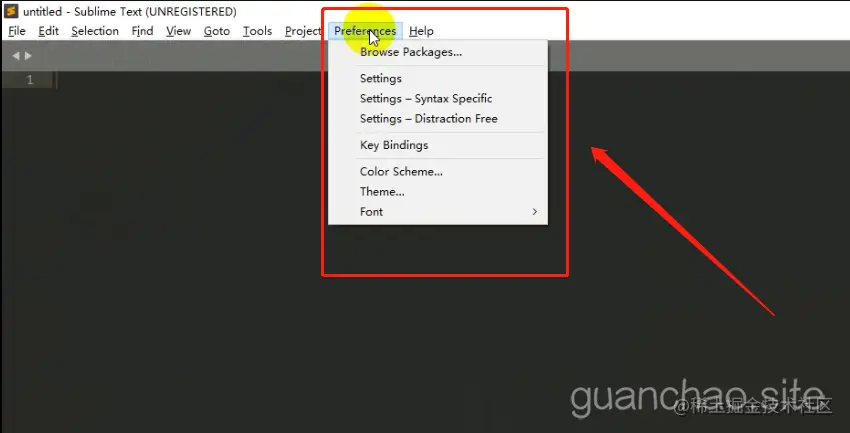Open the Edit menu
The width and height of the screenshot is (850, 433).
[48, 31]
